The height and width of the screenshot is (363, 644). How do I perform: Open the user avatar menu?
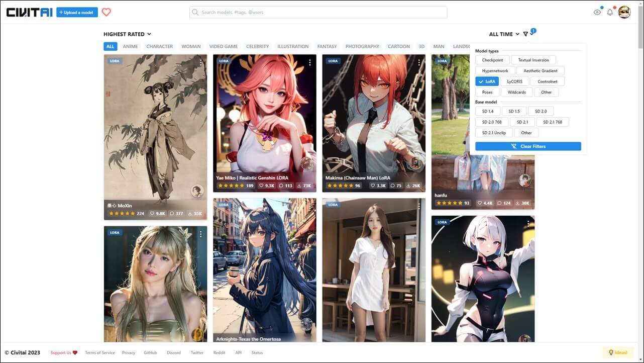pos(624,13)
